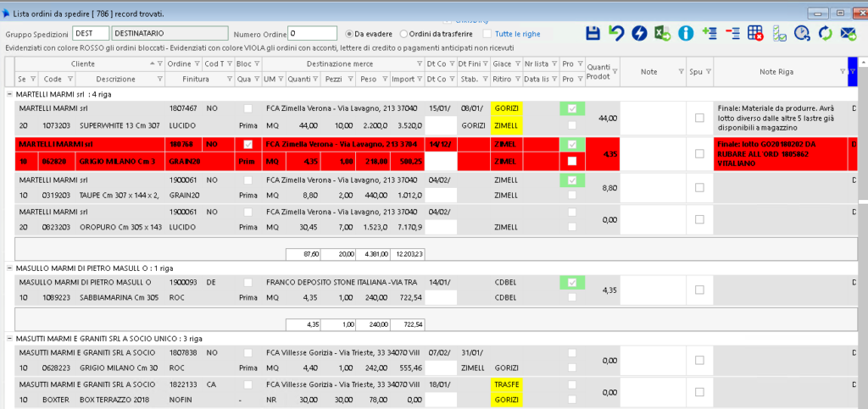Open the Destinazione merce filter funnel
This screenshot has height=409, width=868.
[x=420, y=64]
